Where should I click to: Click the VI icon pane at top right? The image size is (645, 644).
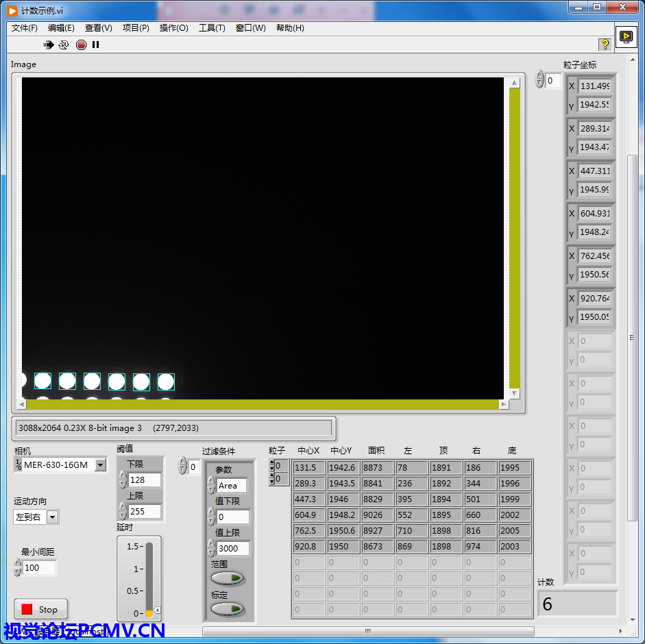(x=626, y=37)
